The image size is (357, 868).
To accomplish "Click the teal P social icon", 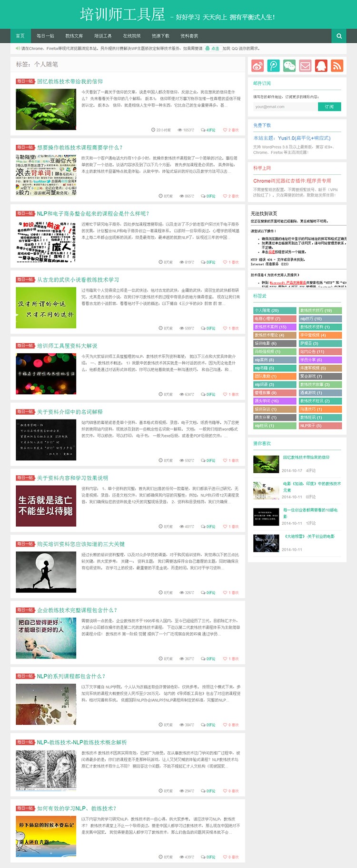I will click(273, 66).
